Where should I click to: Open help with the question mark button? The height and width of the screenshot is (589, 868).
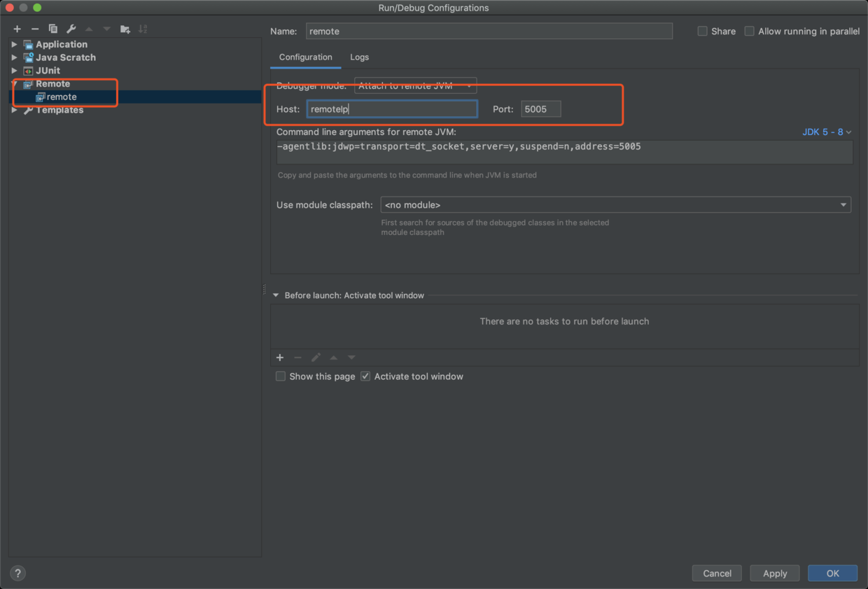(18, 573)
